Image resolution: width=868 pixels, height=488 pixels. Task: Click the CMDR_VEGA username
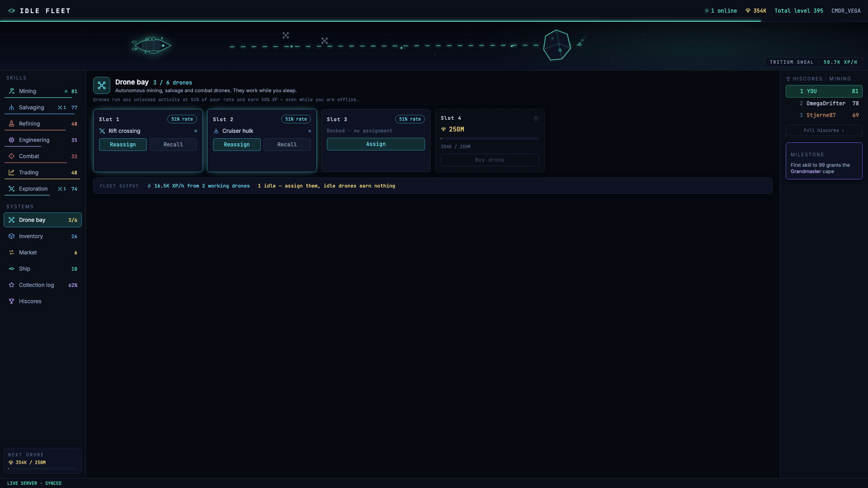(846, 11)
